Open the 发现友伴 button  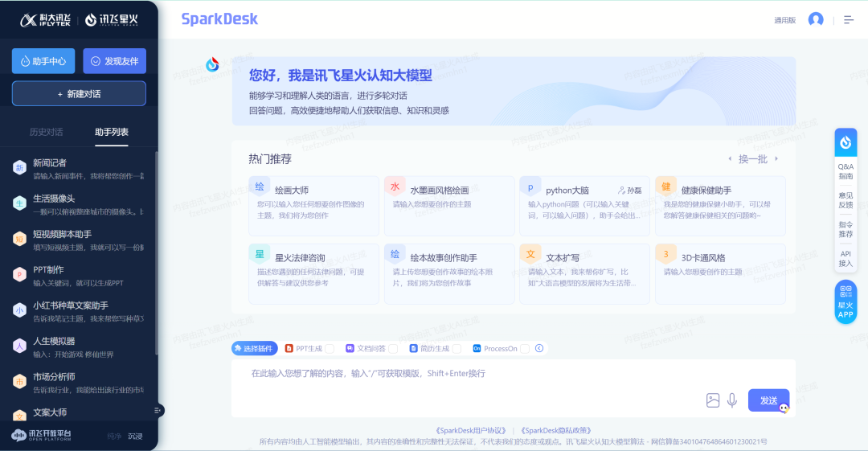pyautogui.click(x=115, y=61)
